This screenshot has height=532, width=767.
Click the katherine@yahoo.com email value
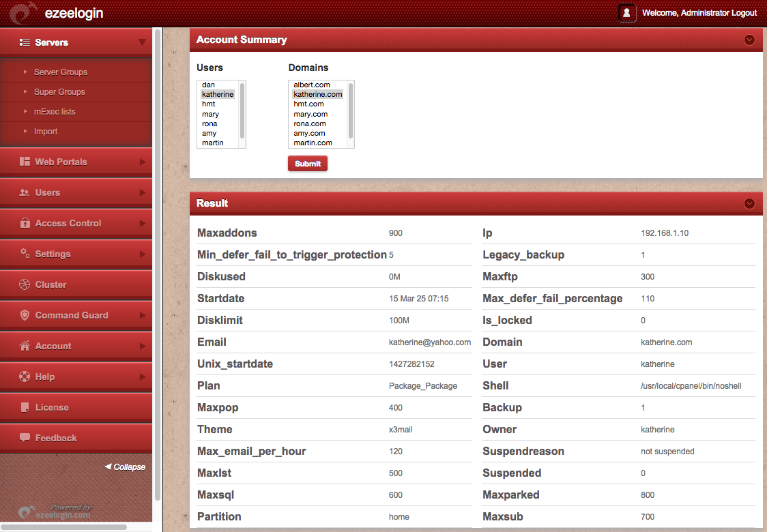click(430, 342)
